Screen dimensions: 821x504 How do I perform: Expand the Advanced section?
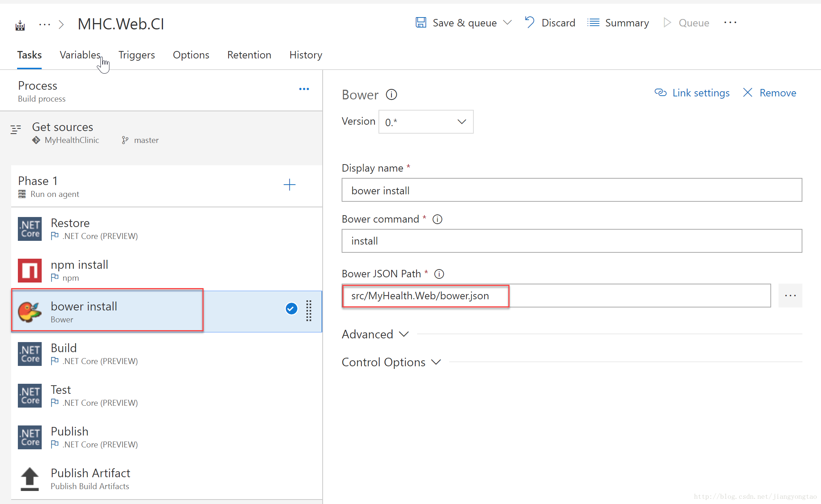(x=375, y=334)
